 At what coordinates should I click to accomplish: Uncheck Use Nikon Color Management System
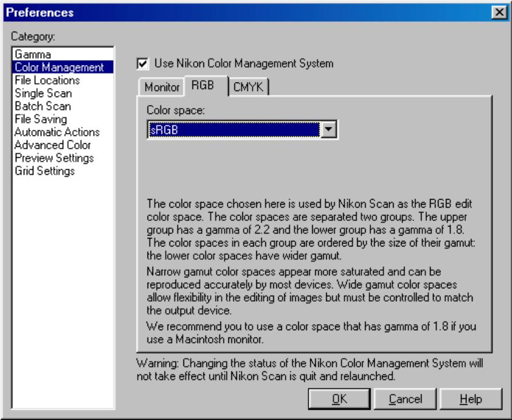click(x=143, y=63)
